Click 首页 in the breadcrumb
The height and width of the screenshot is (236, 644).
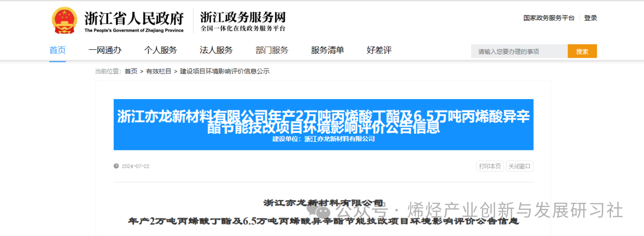point(131,71)
